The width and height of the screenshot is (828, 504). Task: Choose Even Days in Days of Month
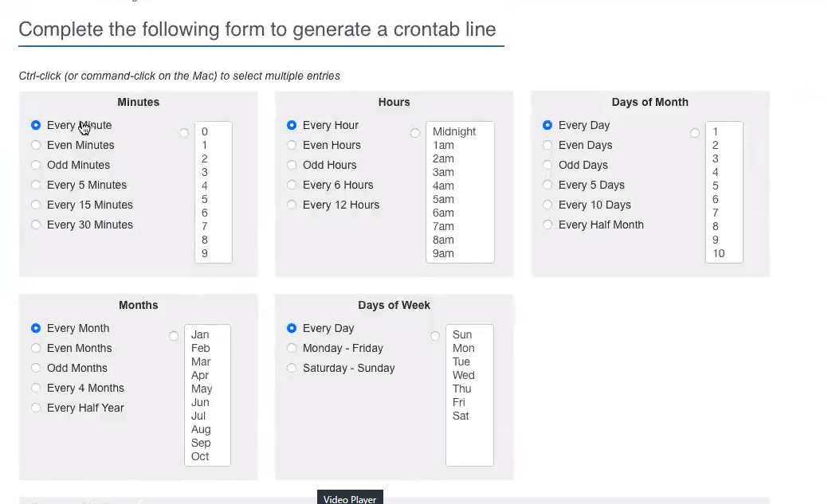(x=547, y=145)
